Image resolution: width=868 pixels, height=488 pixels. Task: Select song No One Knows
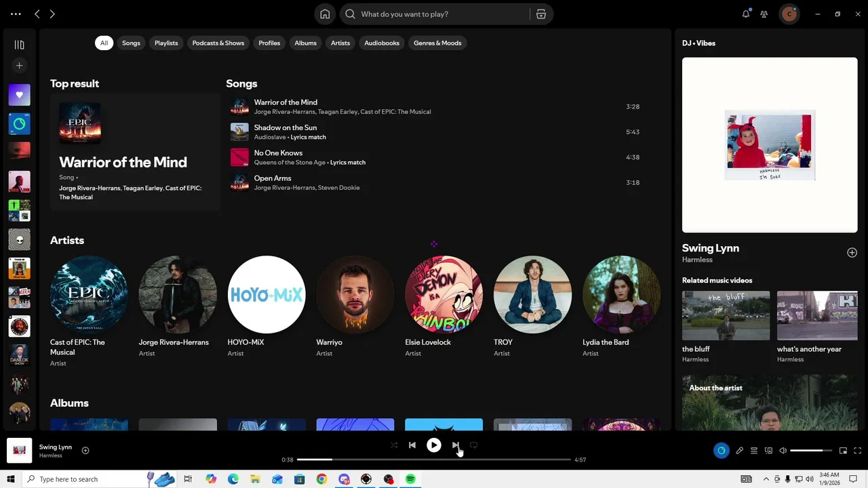(x=435, y=157)
